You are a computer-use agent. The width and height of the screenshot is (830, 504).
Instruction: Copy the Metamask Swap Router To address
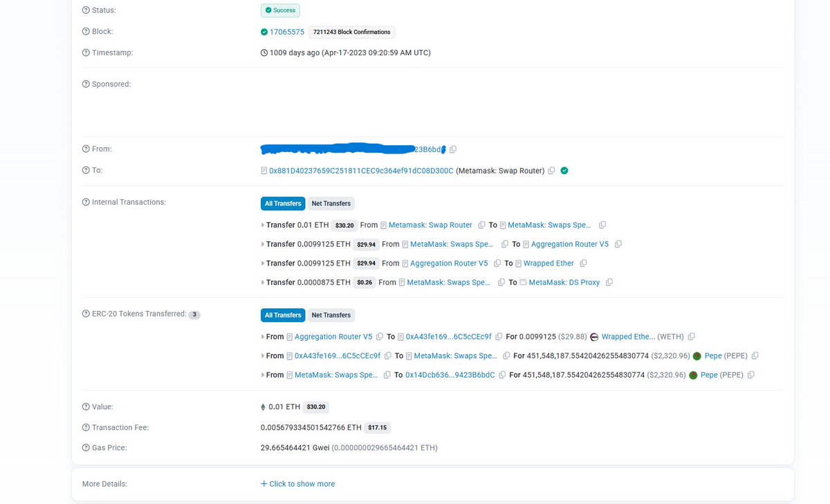pyautogui.click(x=551, y=171)
